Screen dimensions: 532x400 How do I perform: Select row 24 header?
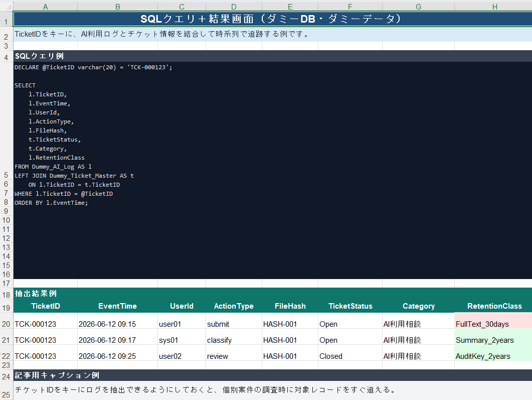pos(6,376)
